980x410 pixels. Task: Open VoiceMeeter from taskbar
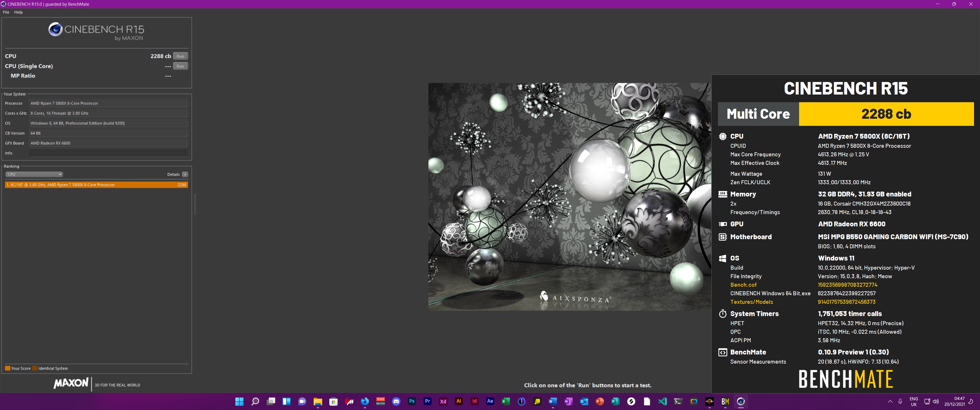(380, 401)
